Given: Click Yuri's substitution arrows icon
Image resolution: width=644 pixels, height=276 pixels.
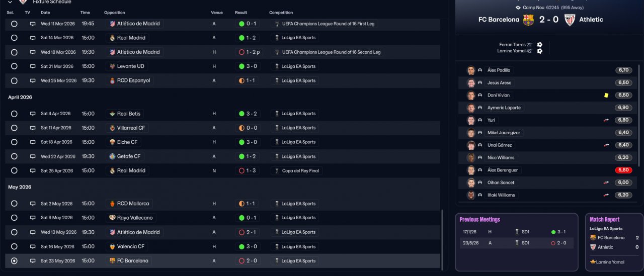Looking at the screenshot, I should [606, 120].
